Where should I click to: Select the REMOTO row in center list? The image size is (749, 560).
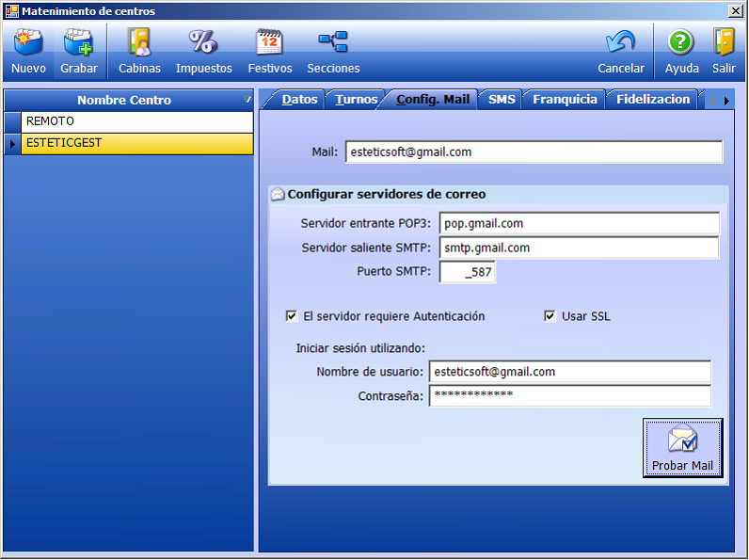[x=136, y=121]
